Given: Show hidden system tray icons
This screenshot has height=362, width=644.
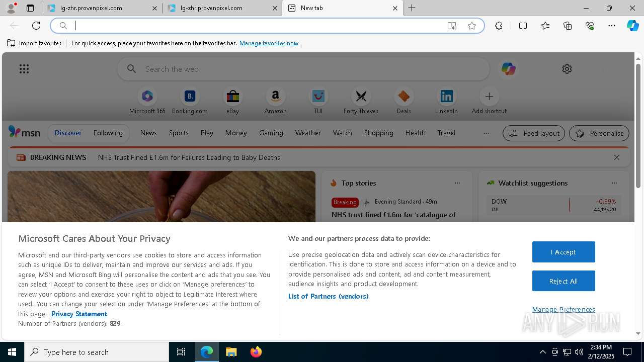Looking at the screenshot, I should pyautogui.click(x=542, y=352).
